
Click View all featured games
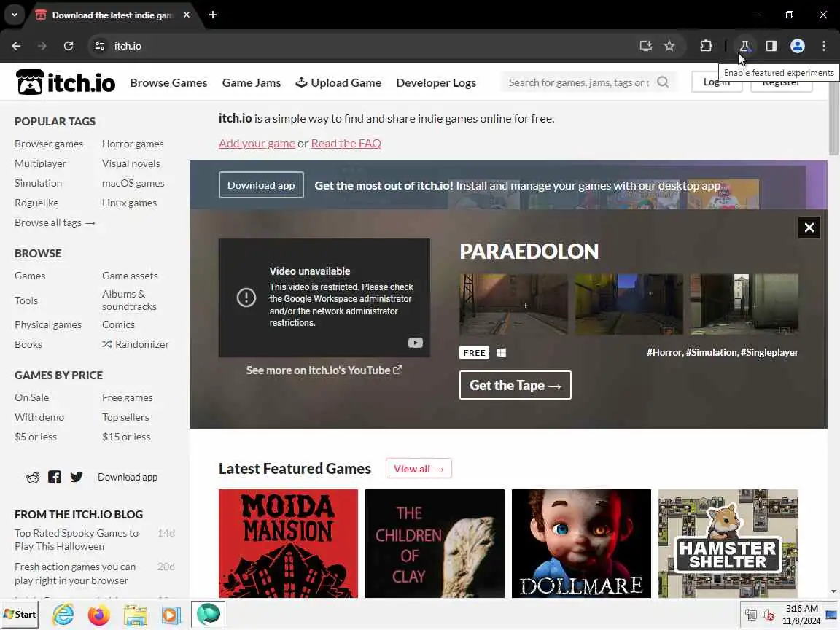click(x=419, y=469)
